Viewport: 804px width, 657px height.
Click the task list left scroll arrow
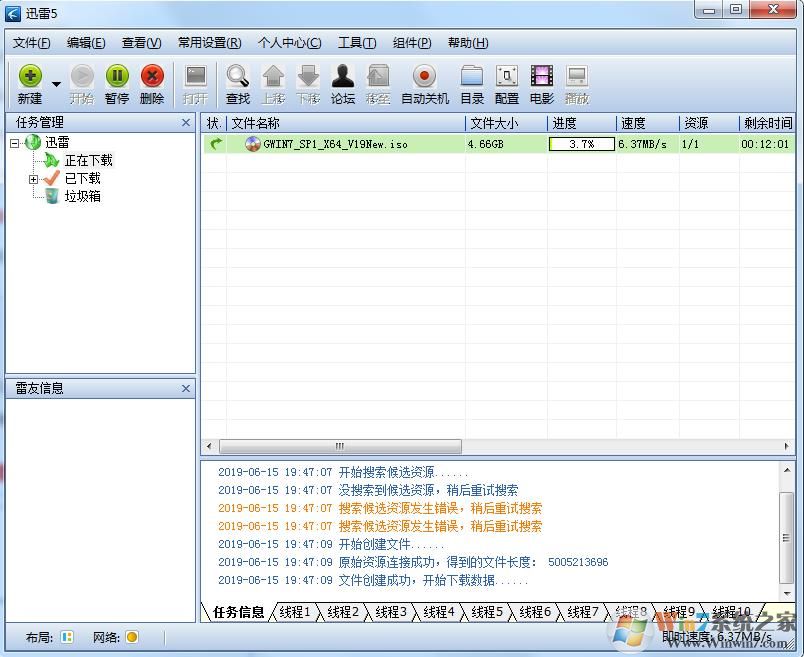(x=209, y=446)
